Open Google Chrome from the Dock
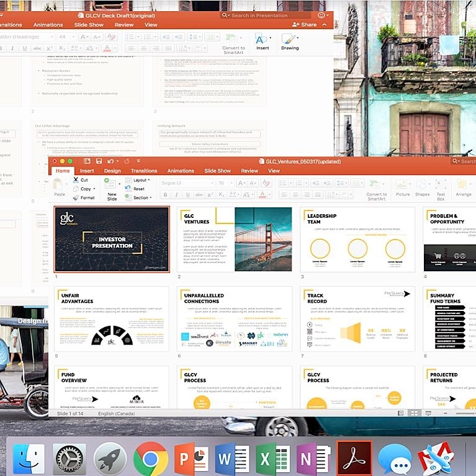The width and height of the screenshot is (476, 476). 151,459
